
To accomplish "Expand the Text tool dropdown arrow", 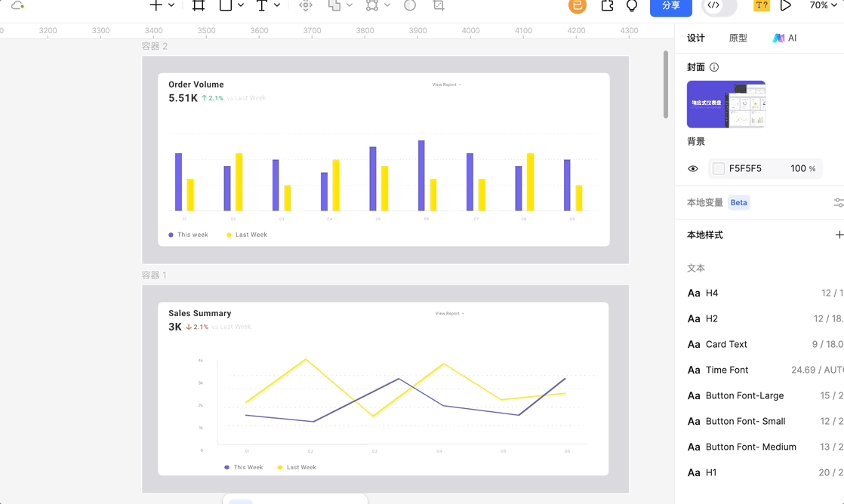I will click(x=277, y=5).
